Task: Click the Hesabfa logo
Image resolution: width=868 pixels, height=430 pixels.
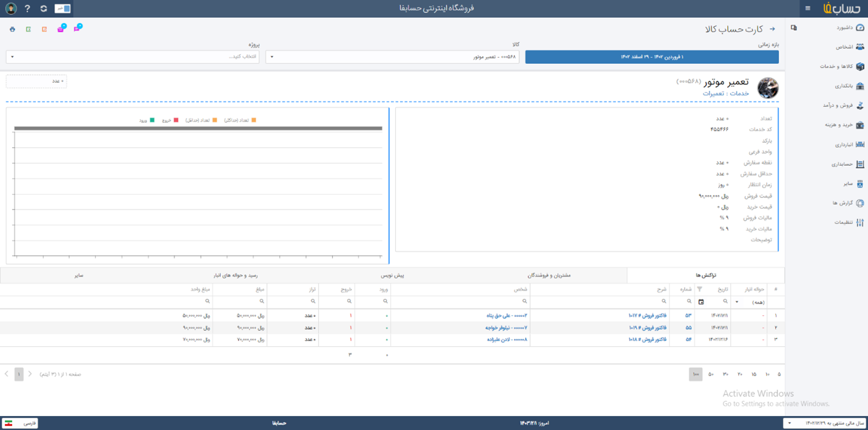Action: 843,9
